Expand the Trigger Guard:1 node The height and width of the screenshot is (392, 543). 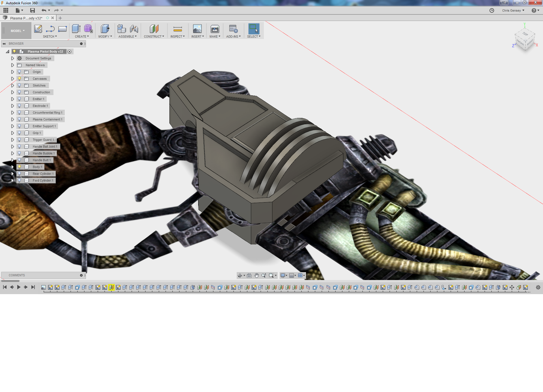[12, 140]
